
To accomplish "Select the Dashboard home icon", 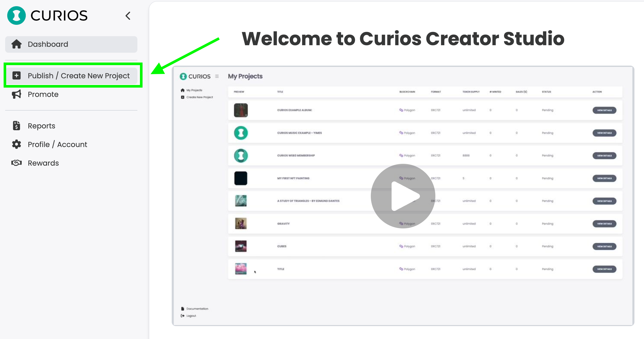I will 16,44.
